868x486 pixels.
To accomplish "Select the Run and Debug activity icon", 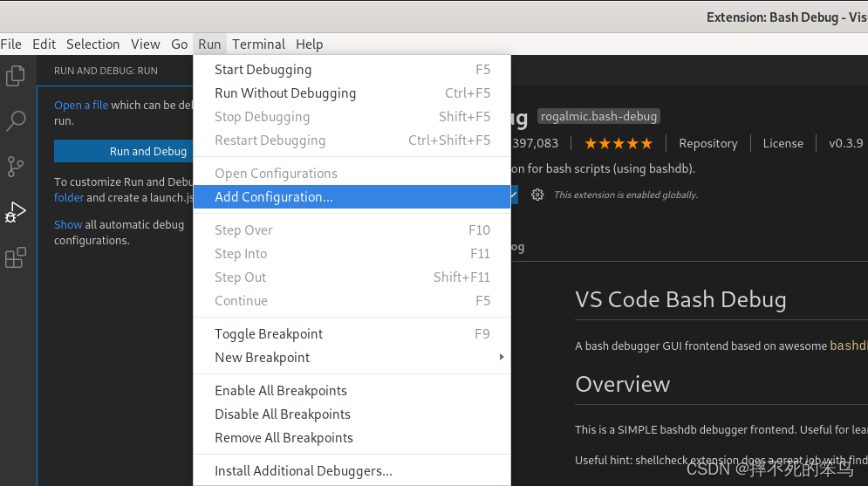I will 16,212.
